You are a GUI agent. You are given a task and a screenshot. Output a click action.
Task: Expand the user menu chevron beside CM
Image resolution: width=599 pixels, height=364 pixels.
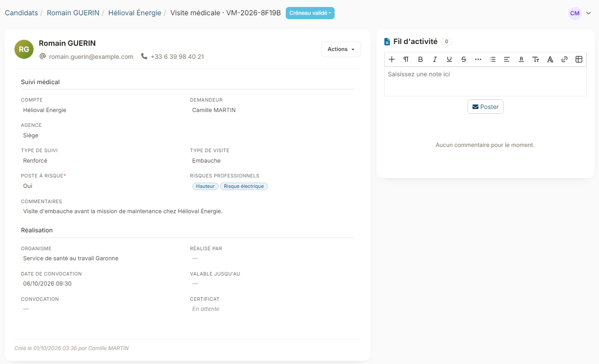(x=589, y=13)
